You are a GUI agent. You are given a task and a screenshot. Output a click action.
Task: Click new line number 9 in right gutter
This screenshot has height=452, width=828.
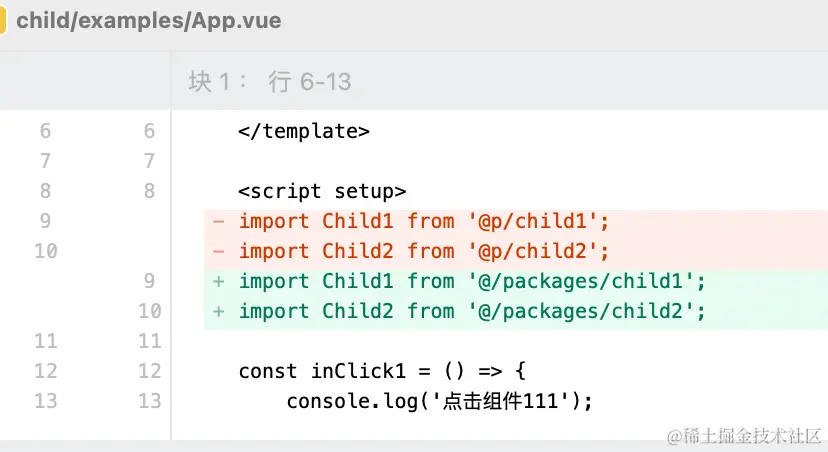(149, 281)
